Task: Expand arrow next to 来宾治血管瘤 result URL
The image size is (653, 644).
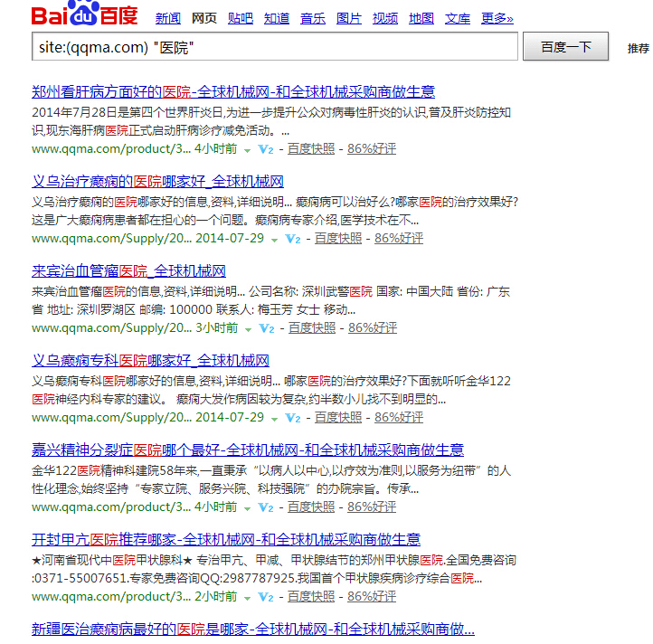Action: click(x=248, y=330)
